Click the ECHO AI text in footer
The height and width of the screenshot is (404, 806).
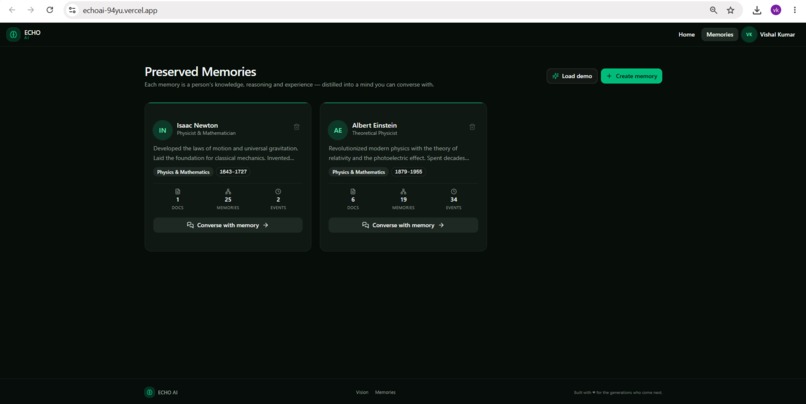tap(168, 392)
